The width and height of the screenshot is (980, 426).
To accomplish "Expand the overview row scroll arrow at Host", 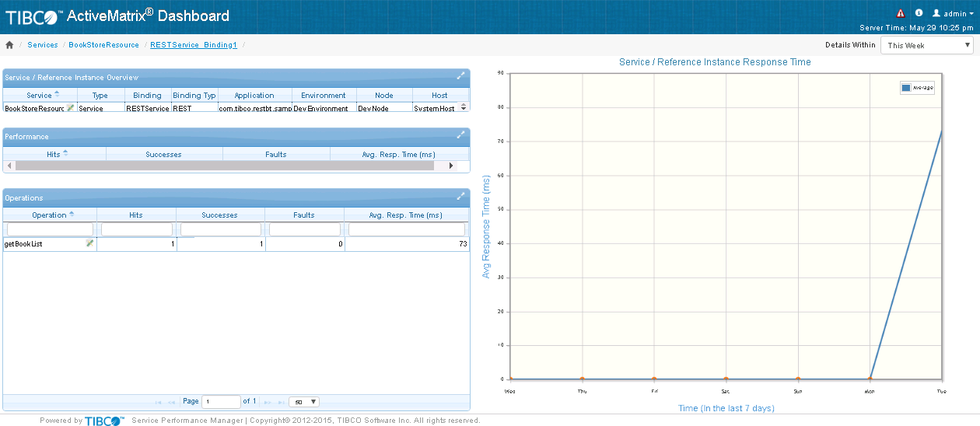I will point(464,108).
